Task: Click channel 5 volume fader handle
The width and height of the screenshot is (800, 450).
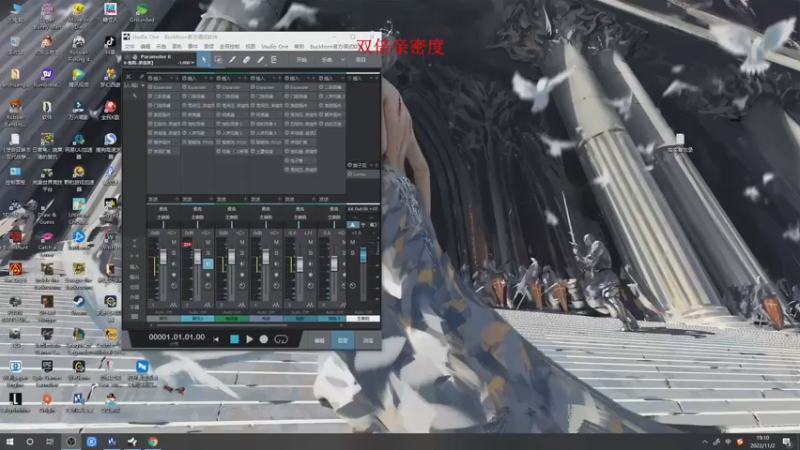Action: click(299, 264)
